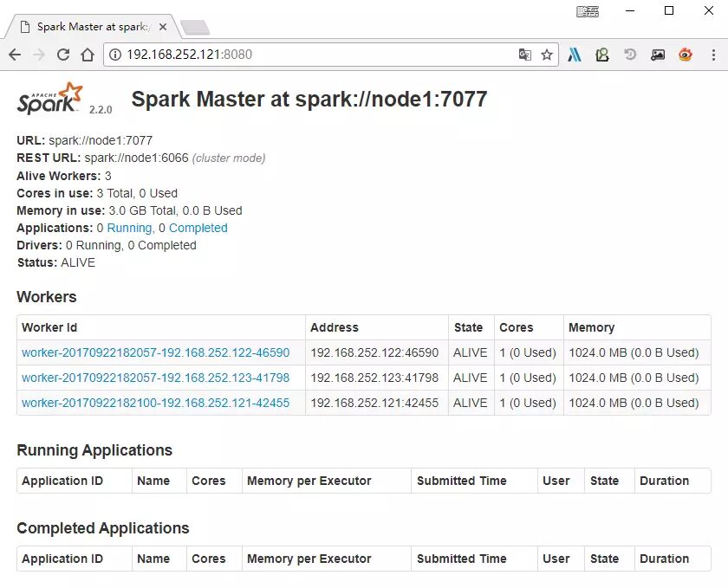Click address cell 192.168.252.122:46590

tap(374, 352)
